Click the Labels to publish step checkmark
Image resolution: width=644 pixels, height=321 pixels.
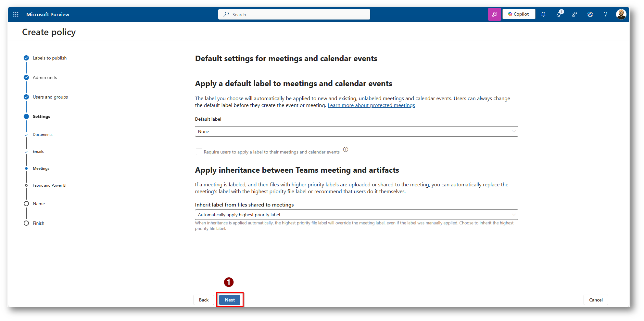click(x=26, y=58)
